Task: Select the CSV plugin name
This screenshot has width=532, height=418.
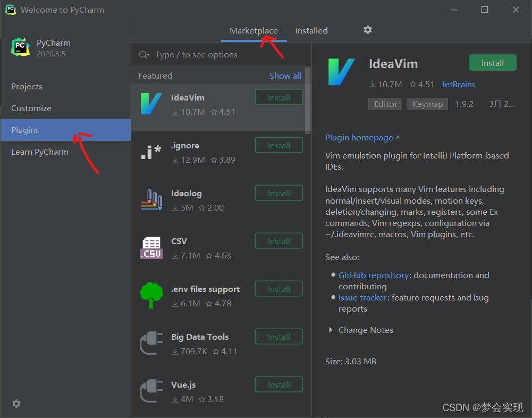Action: [x=179, y=241]
